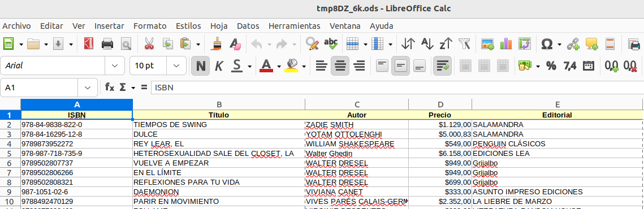Viewport: 644px width, 209px height.
Task: Toggle print preview
Action: (126, 43)
